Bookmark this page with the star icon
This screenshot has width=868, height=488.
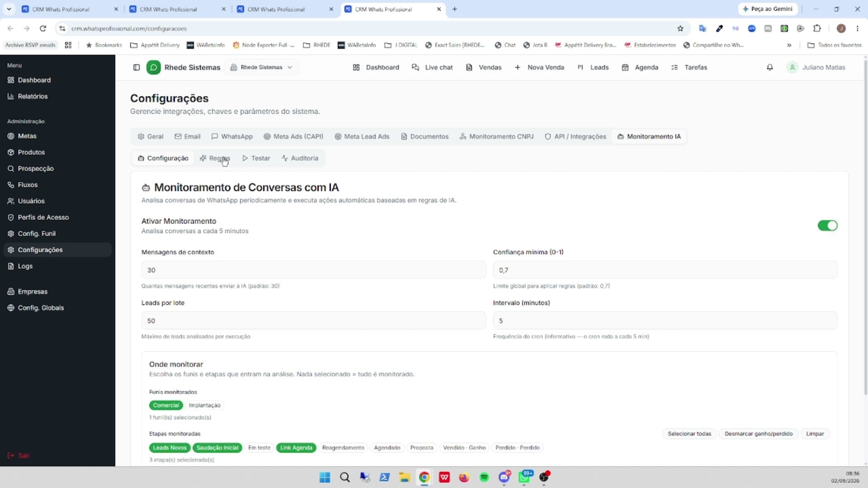(680, 28)
